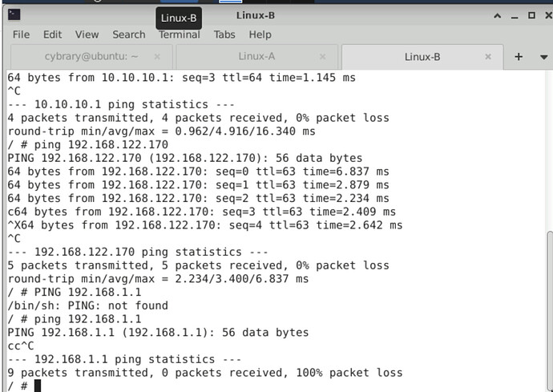The width and height of the screenshot is (553, 392).
Task: Open the Tabs menu
Action: point(224,34)
